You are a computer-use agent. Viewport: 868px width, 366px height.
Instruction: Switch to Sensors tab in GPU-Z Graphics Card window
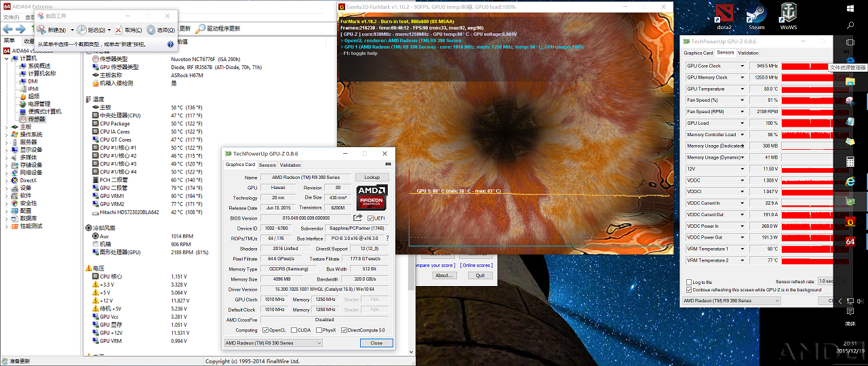click(267, 165)
